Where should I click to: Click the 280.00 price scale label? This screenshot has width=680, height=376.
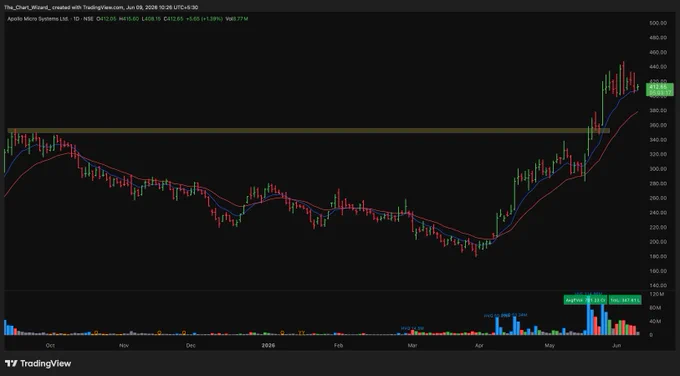coord(658,183)
